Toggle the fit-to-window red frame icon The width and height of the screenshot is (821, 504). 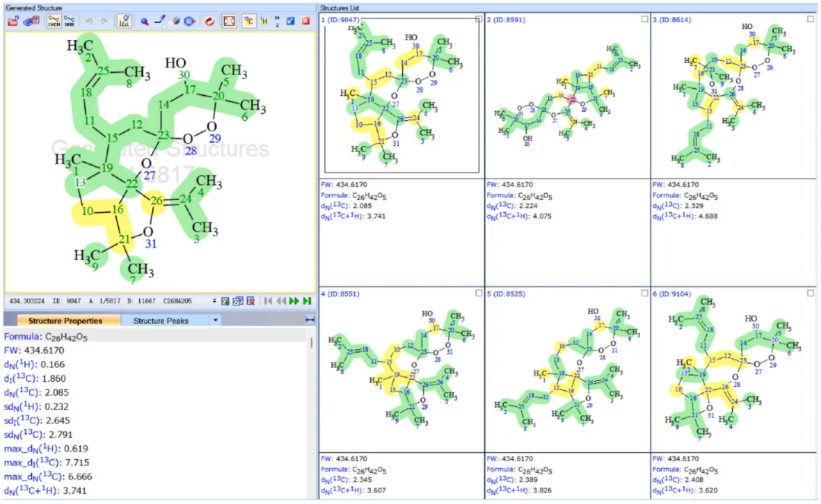230,21
